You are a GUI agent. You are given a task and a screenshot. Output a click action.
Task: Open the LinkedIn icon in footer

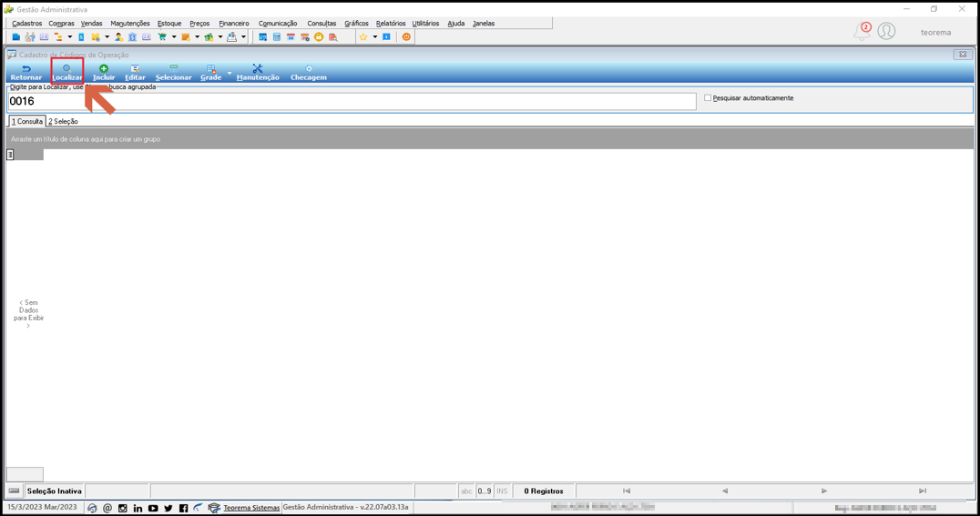[x=138, y=508]
